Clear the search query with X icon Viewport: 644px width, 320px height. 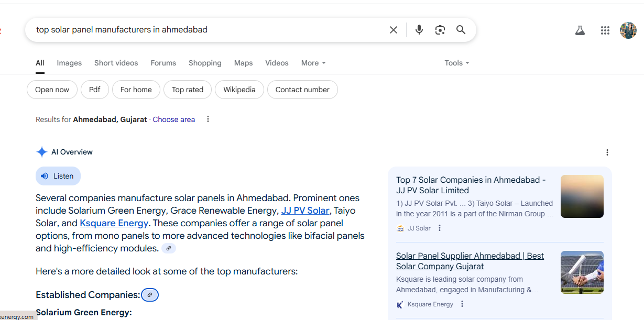pos(394,30)
